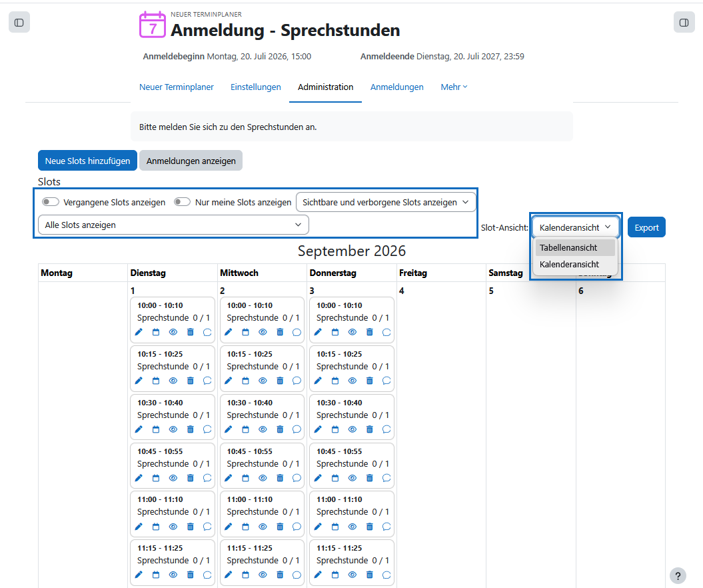Enable Nur meine Slots anzeigen switch
The height and width of the screenshot is (588, 703).
click(182, 202)
